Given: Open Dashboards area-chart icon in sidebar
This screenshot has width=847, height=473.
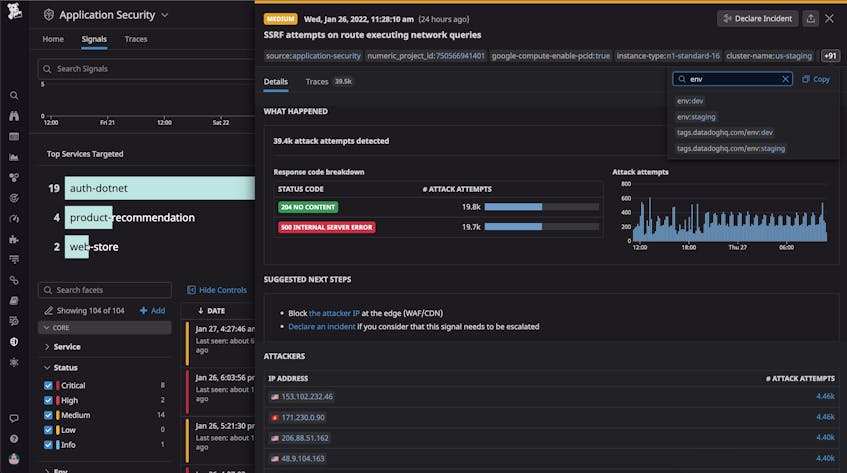Looking at the screenshot, I should tap(14, 157).
